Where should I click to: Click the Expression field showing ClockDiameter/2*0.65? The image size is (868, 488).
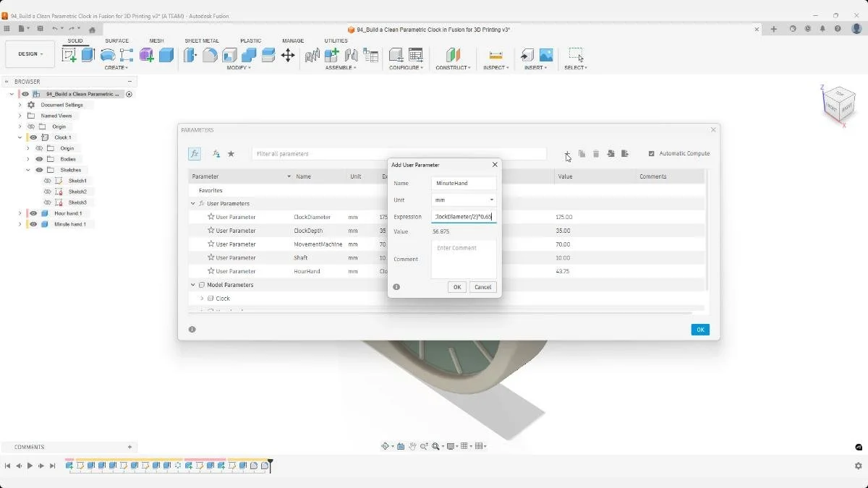tap(463, 216)
